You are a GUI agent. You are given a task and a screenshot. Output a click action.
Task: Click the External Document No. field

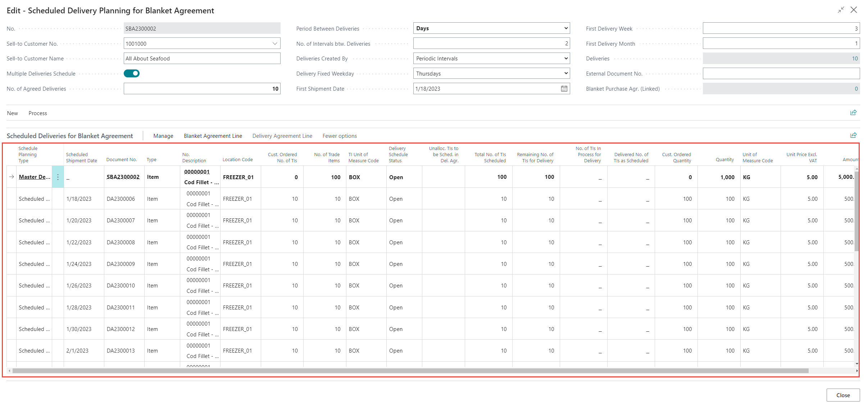point(781,73)
